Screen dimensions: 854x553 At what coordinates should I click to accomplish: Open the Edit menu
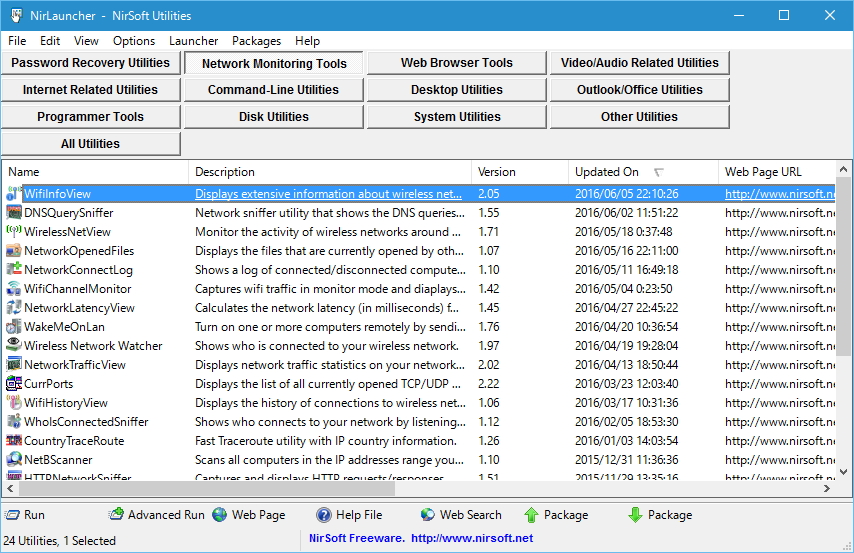[50, 41]
